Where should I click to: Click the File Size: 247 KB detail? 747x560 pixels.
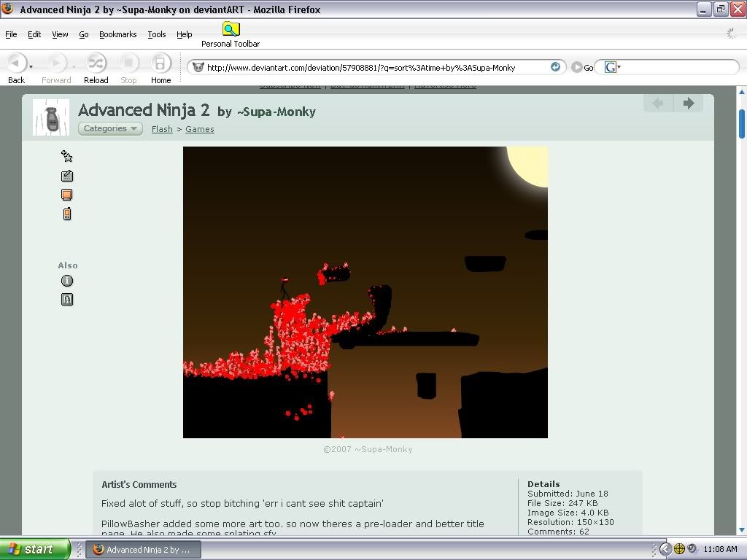(x=562, y=503)
